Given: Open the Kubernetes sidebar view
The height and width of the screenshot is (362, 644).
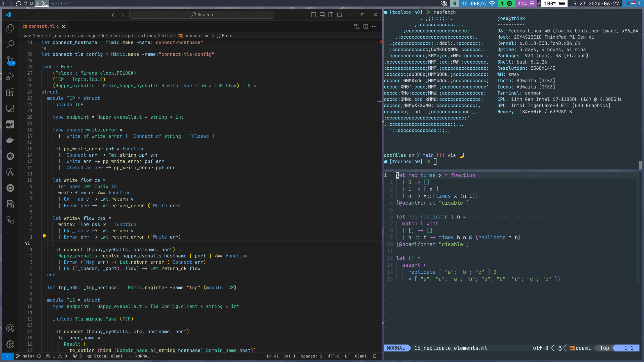Looking at the screenshot, I should tap(10, 156).
